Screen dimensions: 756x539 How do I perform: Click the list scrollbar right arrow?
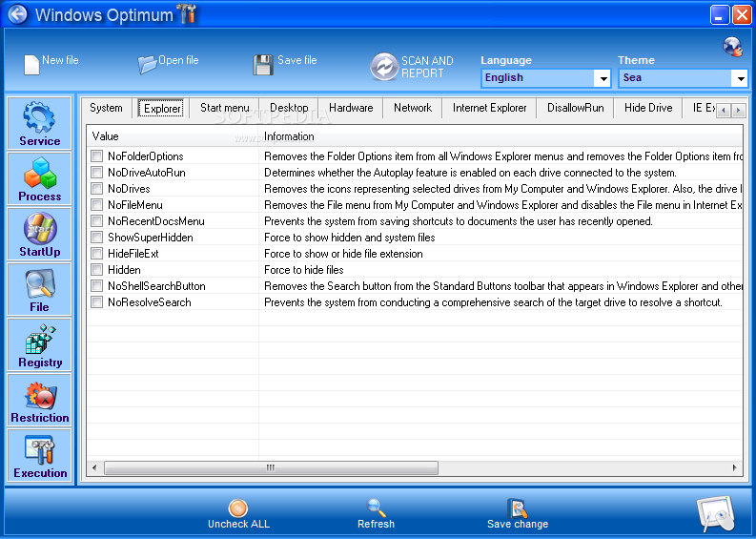point(735,467)
